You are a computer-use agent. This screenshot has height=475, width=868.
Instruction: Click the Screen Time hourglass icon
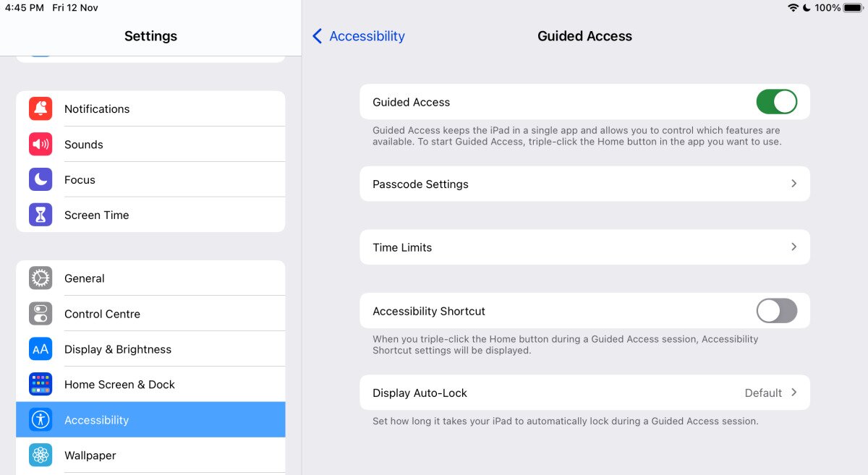41,215
